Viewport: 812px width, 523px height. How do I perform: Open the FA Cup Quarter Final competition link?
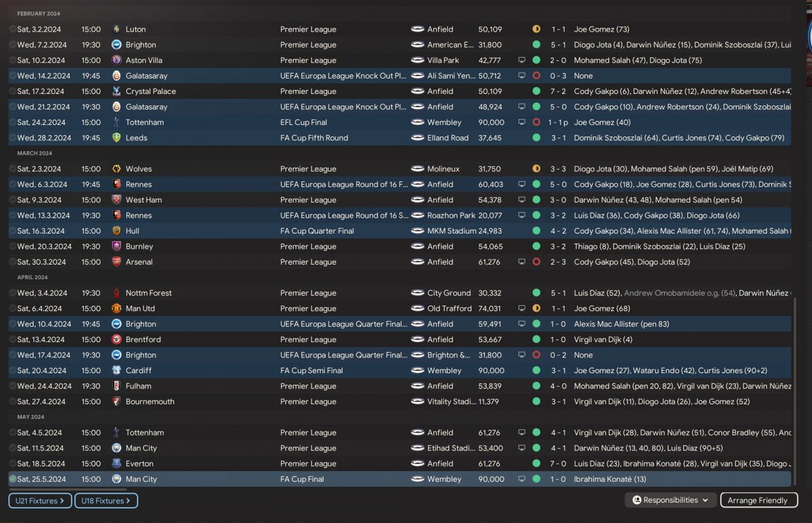[x=317, y=231]
